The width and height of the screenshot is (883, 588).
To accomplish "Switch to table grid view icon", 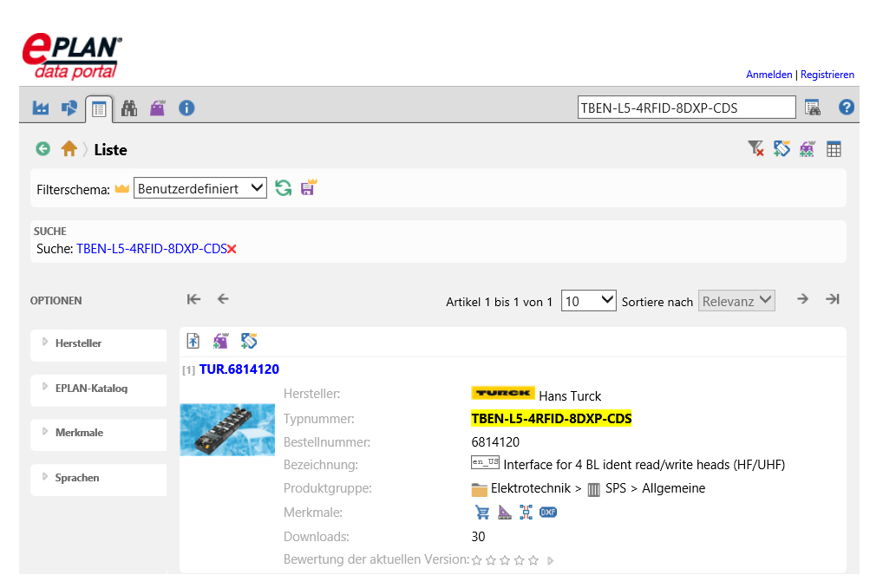I will point(834,149).
